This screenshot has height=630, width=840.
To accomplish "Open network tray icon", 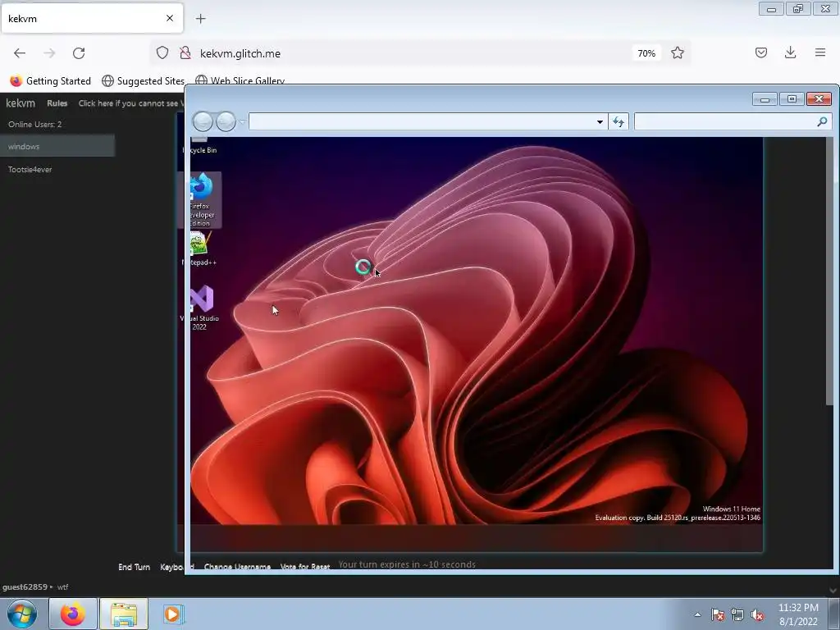I will [x=737, y=614].
